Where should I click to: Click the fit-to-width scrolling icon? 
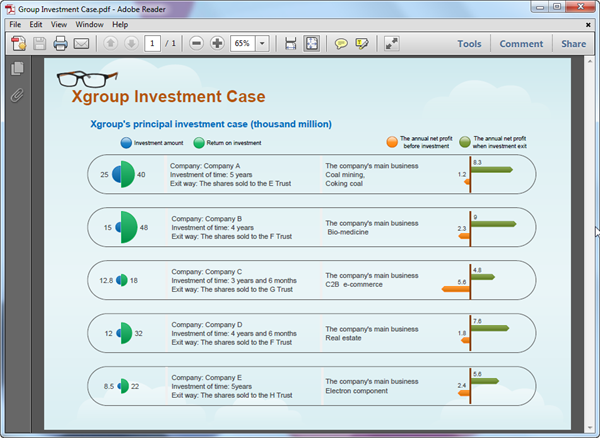[x=291, y=44]
